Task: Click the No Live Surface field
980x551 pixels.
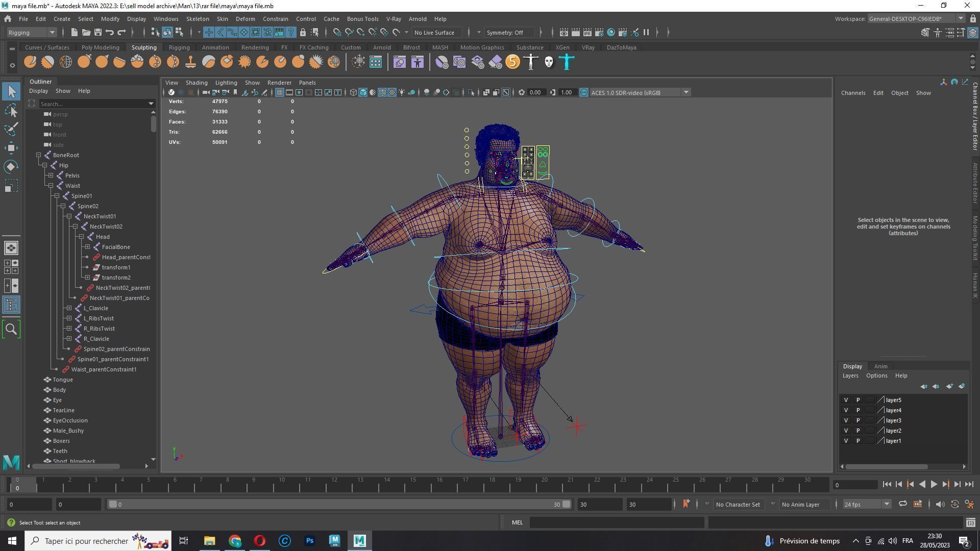Action: coord(436,33)
